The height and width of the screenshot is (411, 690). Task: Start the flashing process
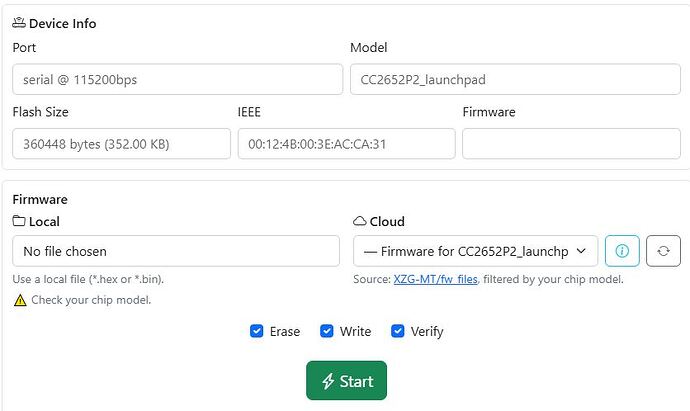346,381
